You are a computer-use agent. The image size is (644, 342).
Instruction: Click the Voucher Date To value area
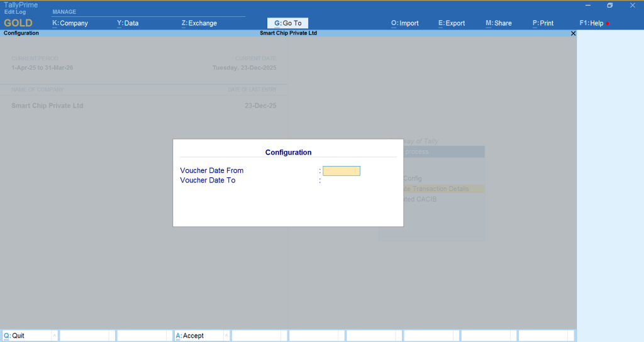click(x=341, y=180)
